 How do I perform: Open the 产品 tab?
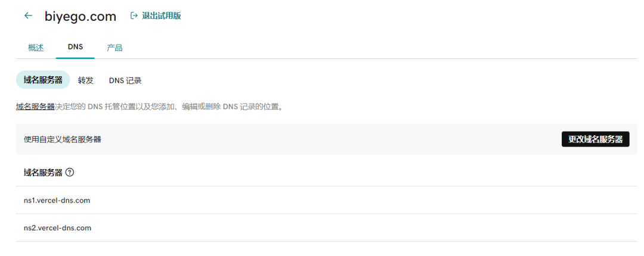point(114,48)
